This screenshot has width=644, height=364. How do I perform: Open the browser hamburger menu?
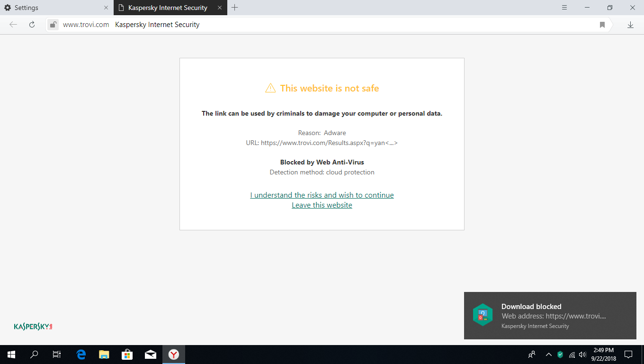[x=564, y=8]
